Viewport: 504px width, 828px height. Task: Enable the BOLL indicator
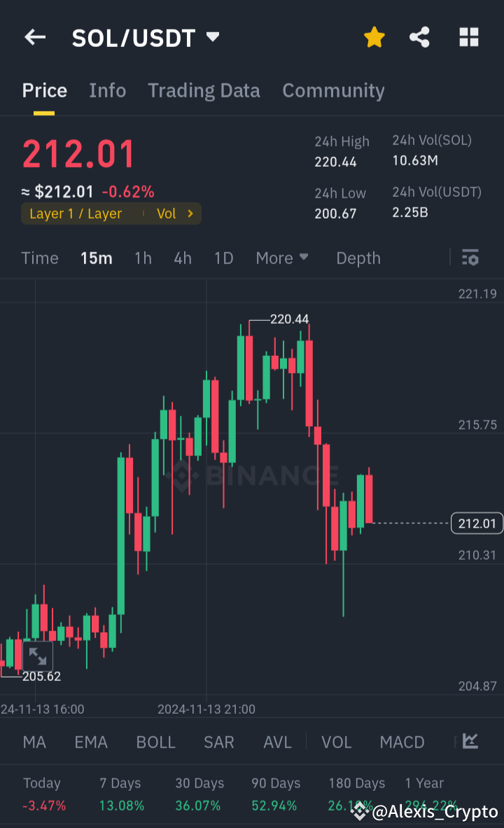click(x=155, y=742)
